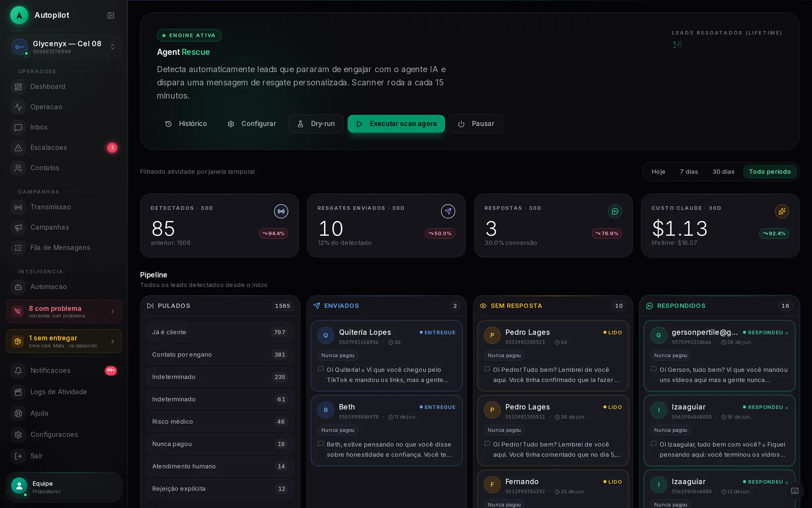Screen dimensions: 812x508
Task: Open the Inbox page
Action: click(x=64, y=127)
